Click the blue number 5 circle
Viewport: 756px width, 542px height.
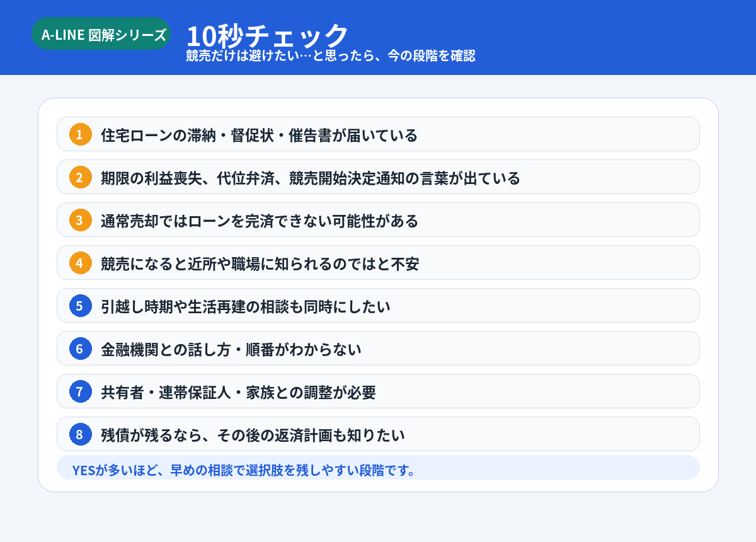tap(79, 306)
